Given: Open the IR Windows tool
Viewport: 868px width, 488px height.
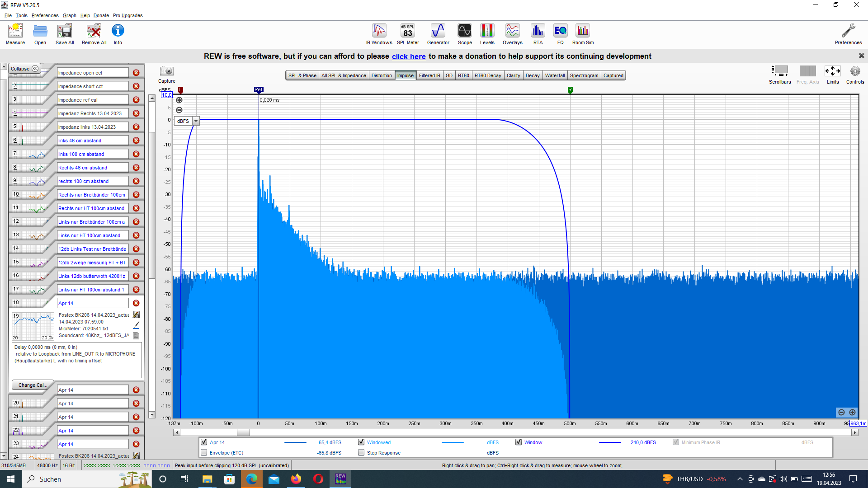Looking at the screenshot, I should click(379, 34).
